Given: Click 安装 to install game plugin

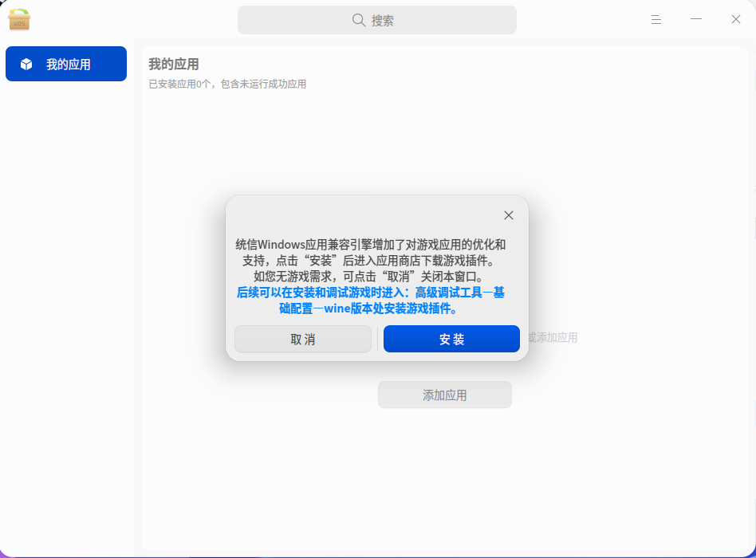Looking at the screenshot, I should pyautogui.click(x=452, y=339).
